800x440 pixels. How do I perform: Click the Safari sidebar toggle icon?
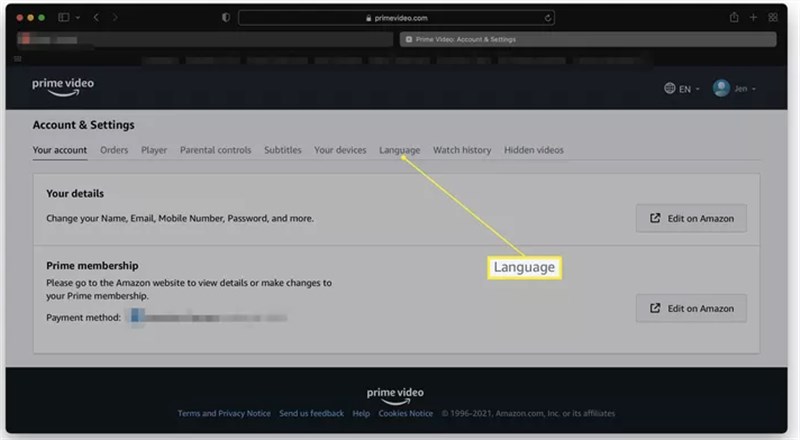(64, 17)
